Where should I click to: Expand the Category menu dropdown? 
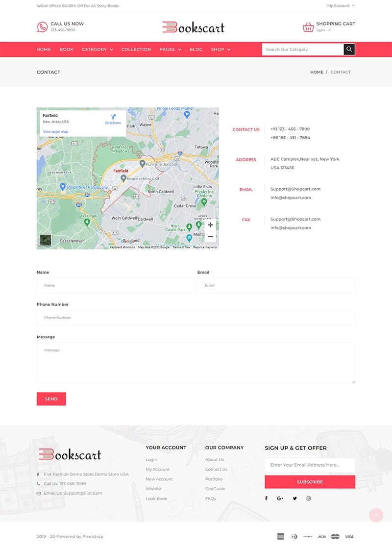(97, 50)
